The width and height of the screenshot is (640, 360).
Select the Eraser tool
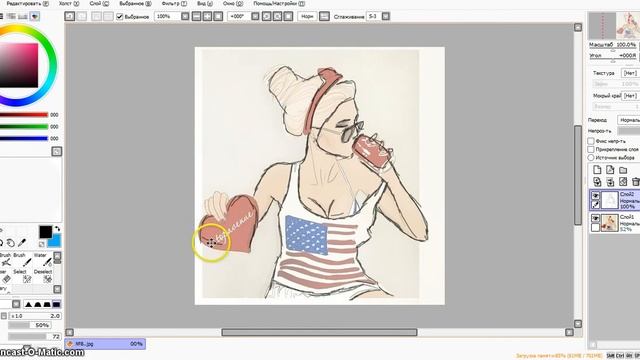pyautogui.click(x=6, y=276)
